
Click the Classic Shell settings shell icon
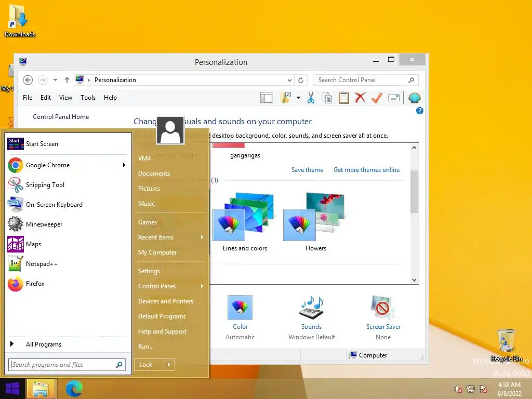tap(414, 98)
